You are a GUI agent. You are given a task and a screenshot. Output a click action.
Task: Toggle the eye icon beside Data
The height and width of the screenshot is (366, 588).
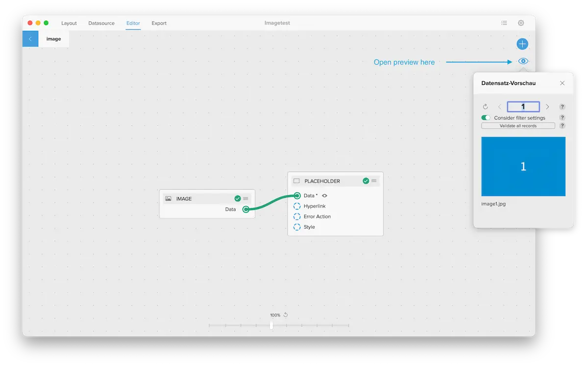324,196
